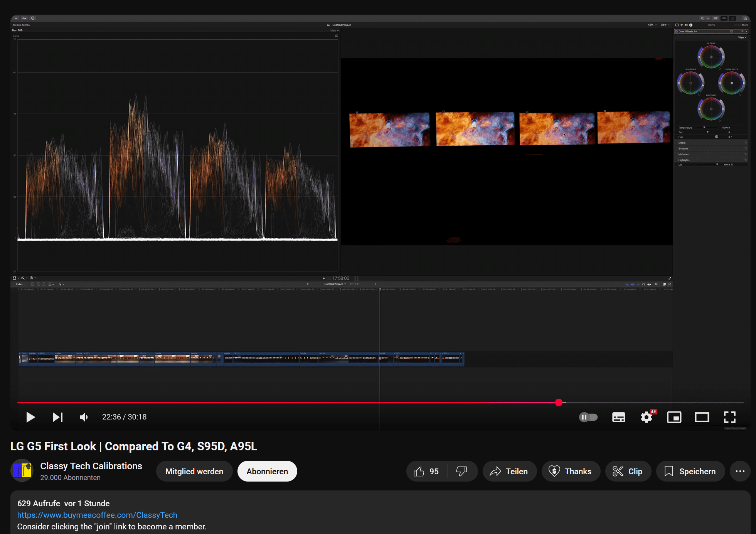Expand the Midtones parameter row
756x534 pixels.
pos(711,154)
